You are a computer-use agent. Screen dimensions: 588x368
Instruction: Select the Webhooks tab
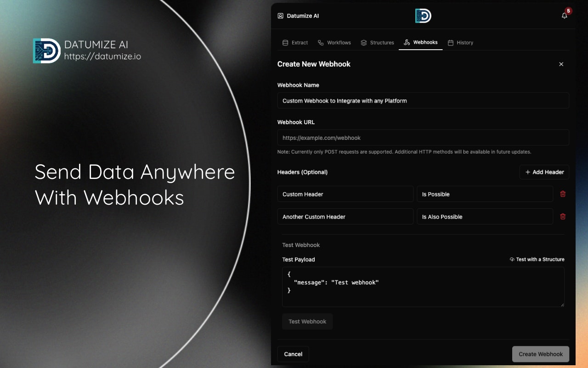tap(421, 43)
